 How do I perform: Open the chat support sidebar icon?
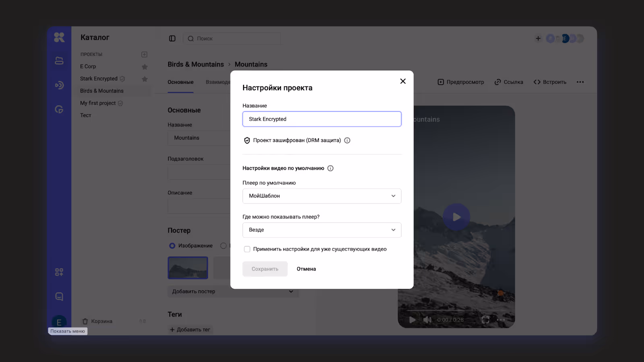click(59, 296)
